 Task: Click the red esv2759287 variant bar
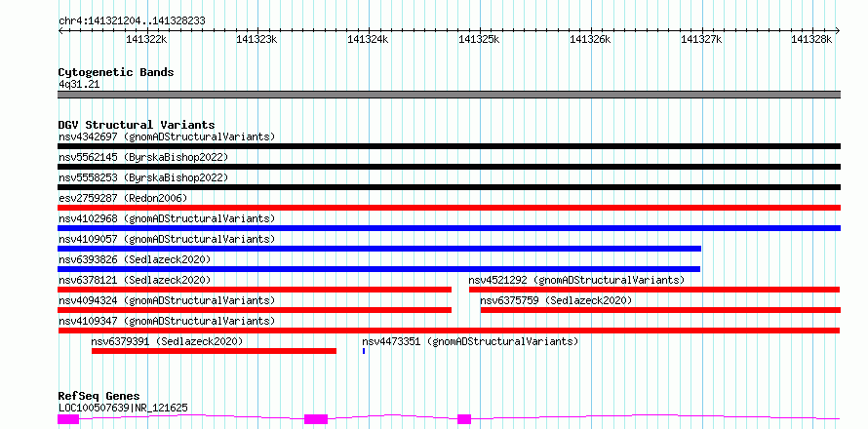tap(449, 208)
